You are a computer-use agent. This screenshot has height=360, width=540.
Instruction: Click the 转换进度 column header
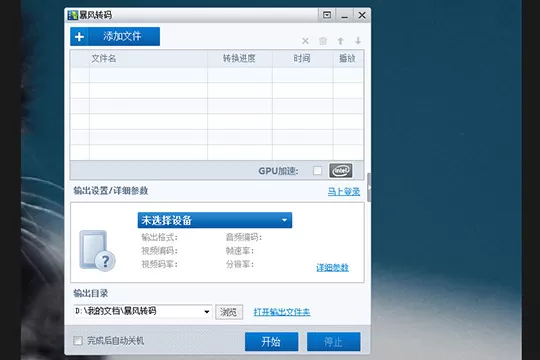[x=240, y=59]
